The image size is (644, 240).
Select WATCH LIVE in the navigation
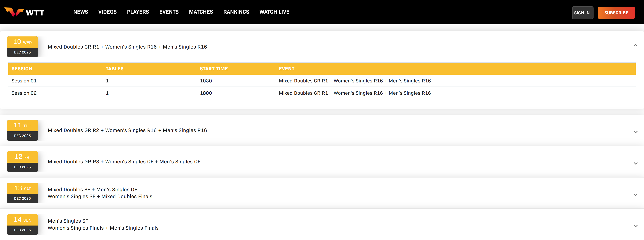coord(274,12)
